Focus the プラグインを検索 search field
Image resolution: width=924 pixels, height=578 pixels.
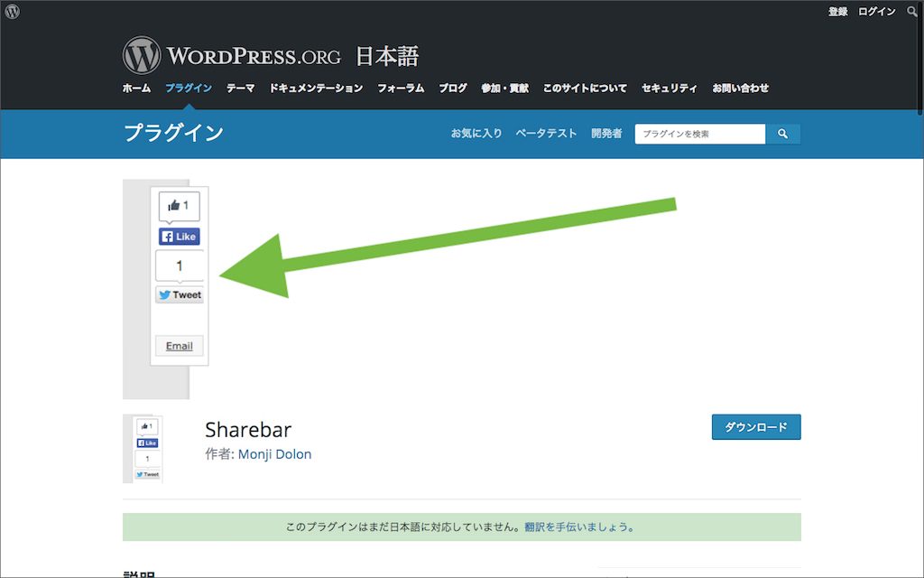(x=700, y=134)
